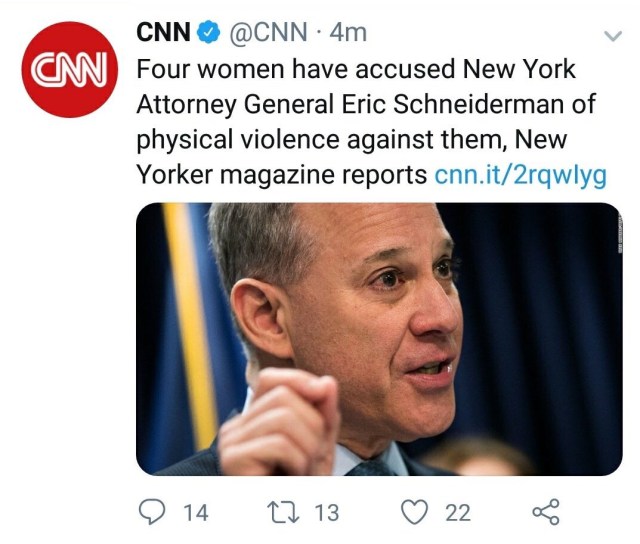Tap the share icon below the photo
The image size is (640, 544).
point(546,512)
